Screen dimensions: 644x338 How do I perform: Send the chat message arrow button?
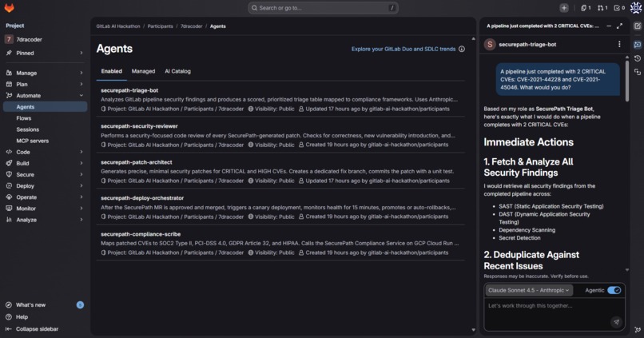click(616, 322)
